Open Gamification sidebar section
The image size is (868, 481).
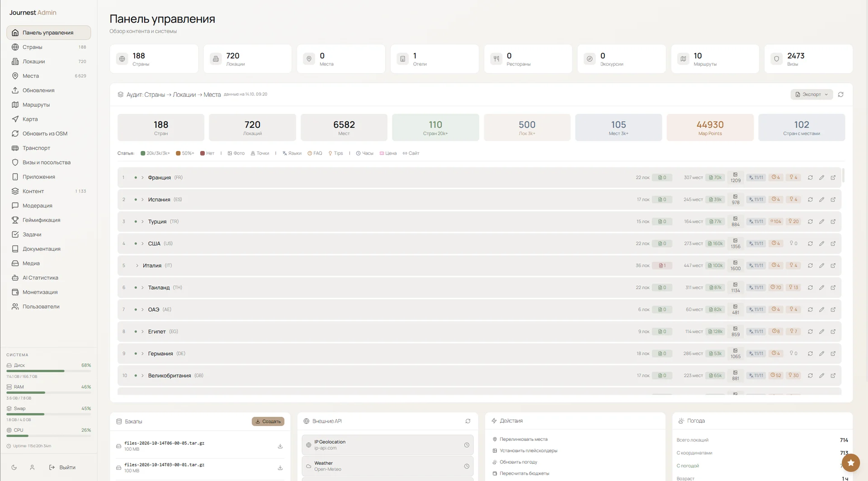(x=48, y=220)
